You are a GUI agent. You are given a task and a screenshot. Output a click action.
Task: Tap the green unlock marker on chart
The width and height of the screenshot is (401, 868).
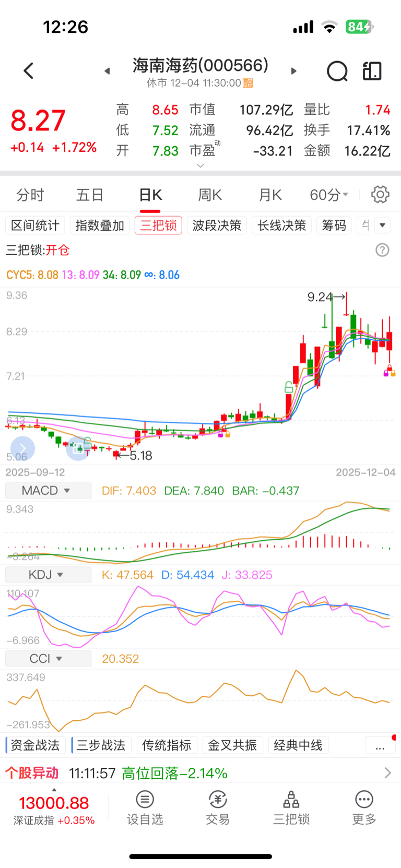[x=289, y=387]
